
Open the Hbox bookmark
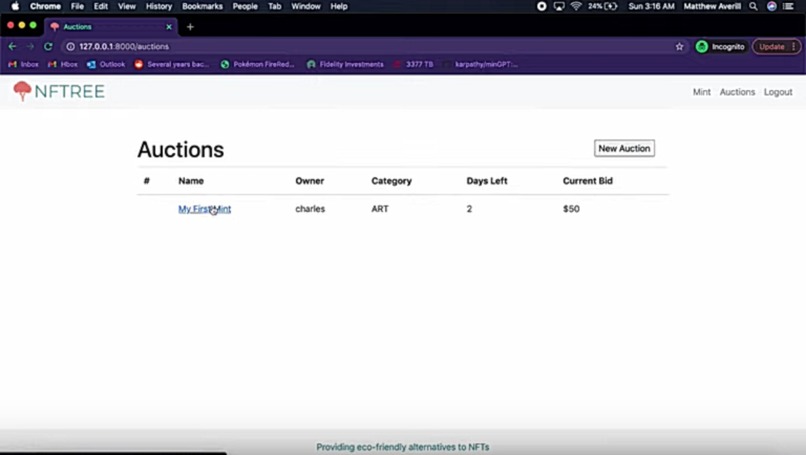coord(63,64)
